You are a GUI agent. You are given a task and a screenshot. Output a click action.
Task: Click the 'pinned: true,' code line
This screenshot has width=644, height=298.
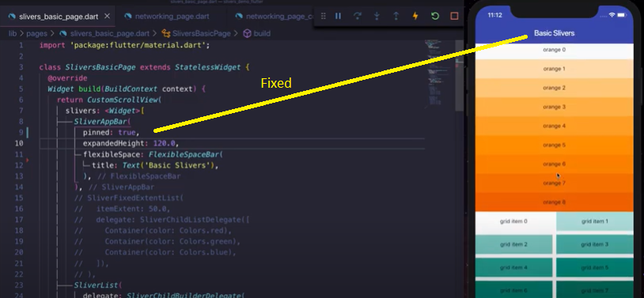point(112,133)
